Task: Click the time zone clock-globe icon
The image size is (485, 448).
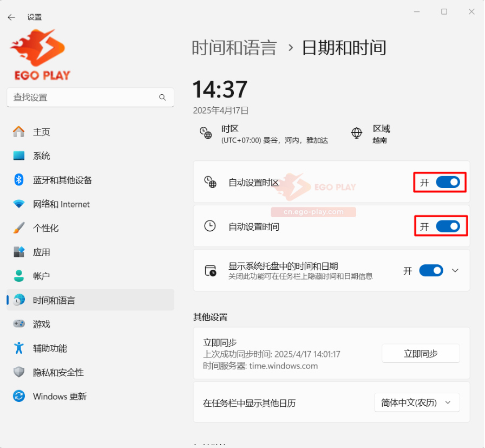Action: click(x=206, y=133)
